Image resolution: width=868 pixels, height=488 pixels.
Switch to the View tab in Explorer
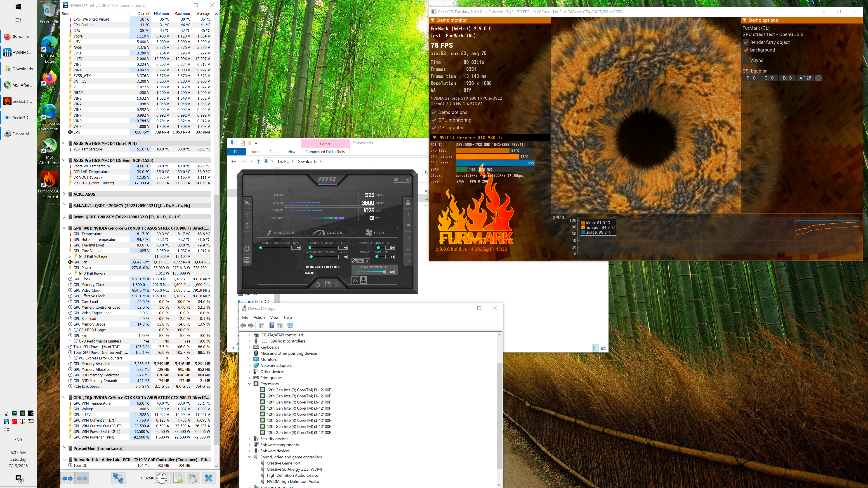point(291,152)
